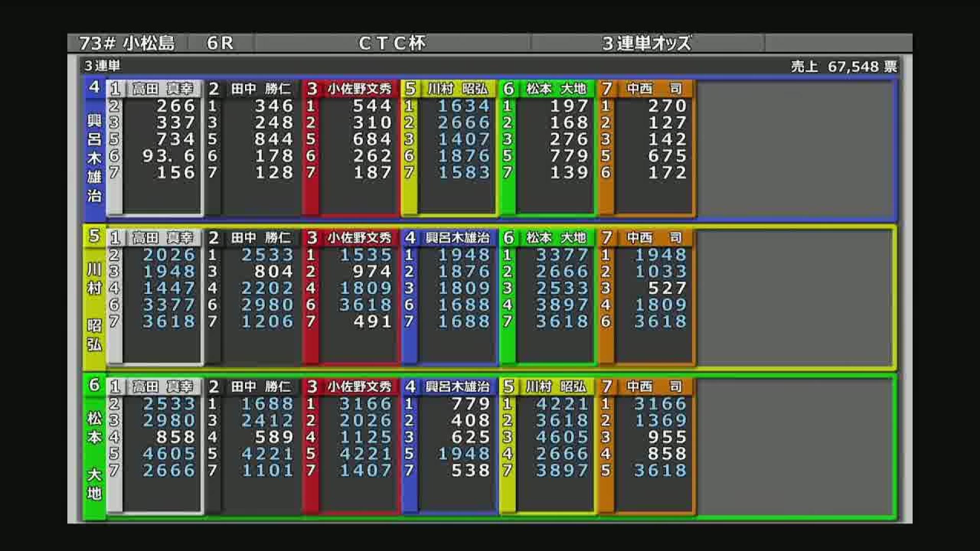This screenshot has height=551, width=980.
Task: Click odds value '684'
Action: (x=372, y=139)
